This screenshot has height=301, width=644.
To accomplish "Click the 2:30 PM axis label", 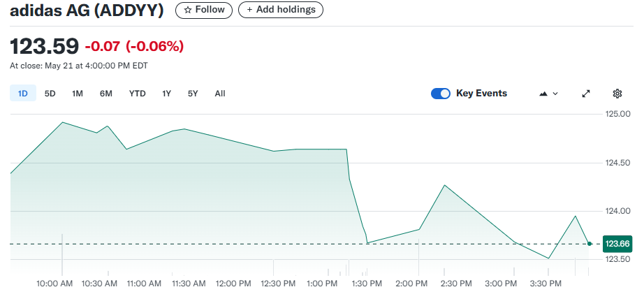I will (x=456, y=284).
